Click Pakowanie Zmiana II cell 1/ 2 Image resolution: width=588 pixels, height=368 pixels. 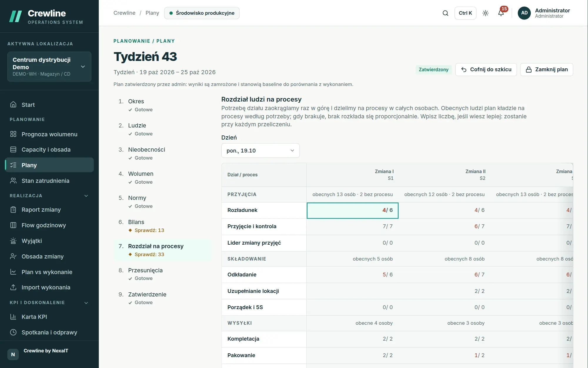click(444, 355)
